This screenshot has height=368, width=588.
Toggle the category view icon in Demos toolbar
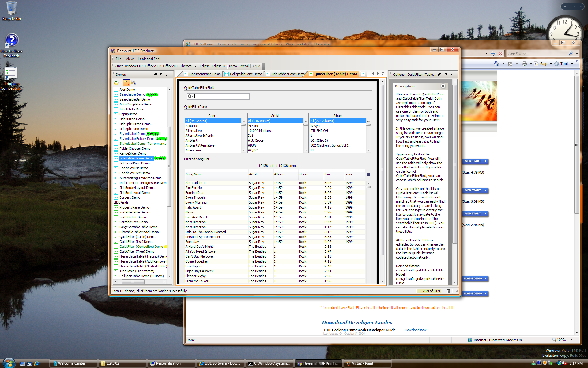coord(126,83)
